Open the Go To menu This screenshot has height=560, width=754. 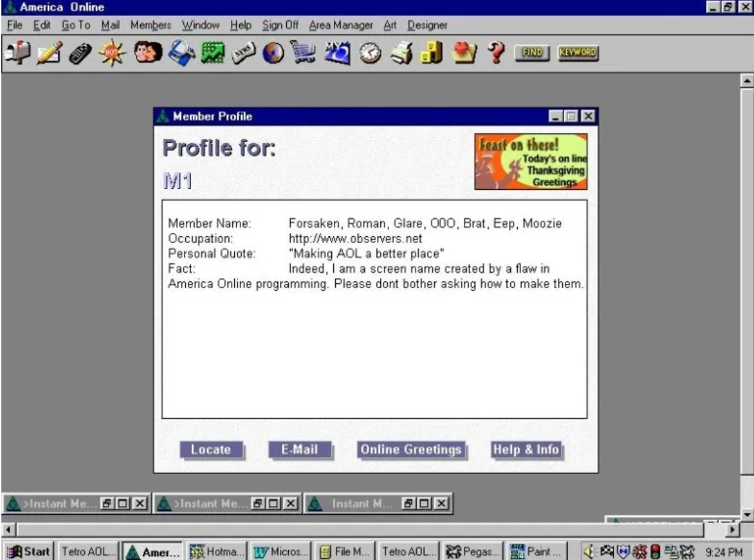pos(76,25)
